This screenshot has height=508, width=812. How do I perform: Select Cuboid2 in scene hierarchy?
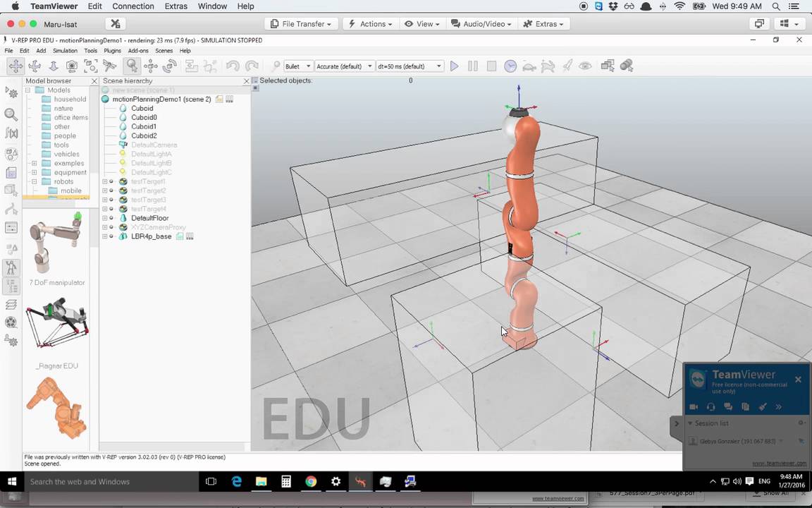pos(144,135)
